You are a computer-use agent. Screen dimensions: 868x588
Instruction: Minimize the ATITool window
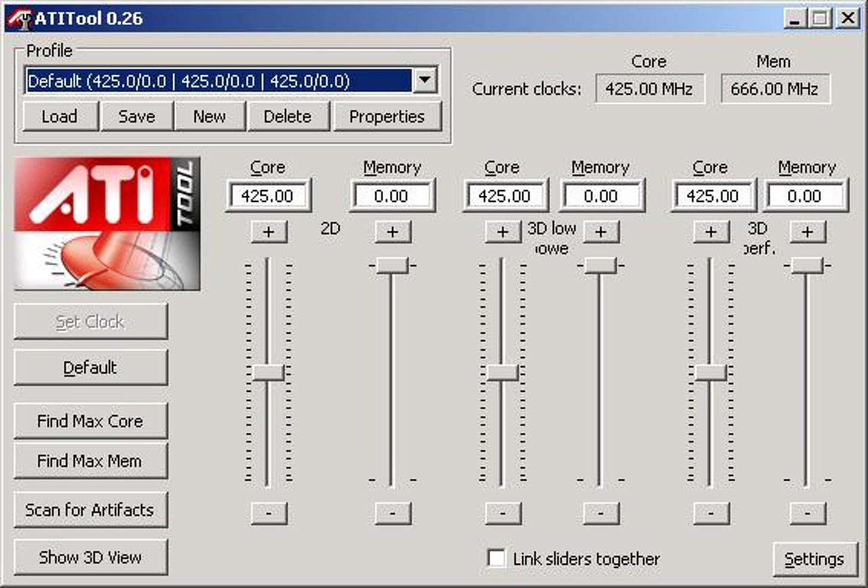pyautogui.click(x=795, y=18)
